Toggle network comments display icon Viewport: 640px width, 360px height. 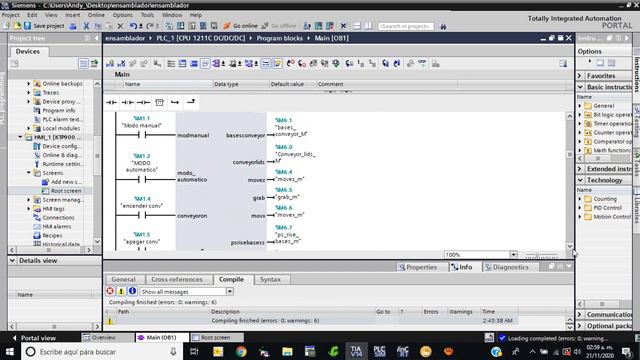(265, 63)
